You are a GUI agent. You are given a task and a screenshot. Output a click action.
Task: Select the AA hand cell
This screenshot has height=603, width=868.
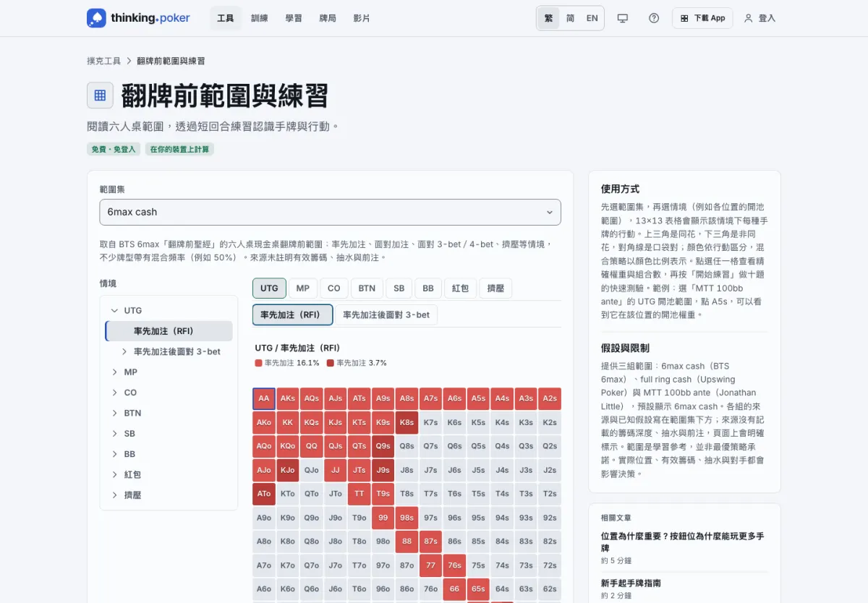pyautogui.click(x=264, y=398)
